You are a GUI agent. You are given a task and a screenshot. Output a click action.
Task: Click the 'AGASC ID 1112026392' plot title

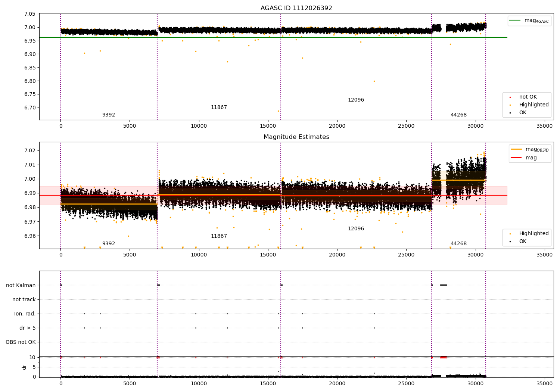pyautogui.click(x=296, y=8)
